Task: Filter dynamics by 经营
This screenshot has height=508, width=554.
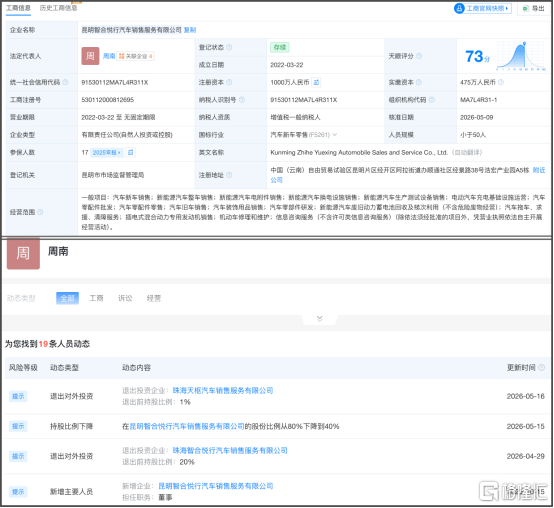Action: pos(154,299)
